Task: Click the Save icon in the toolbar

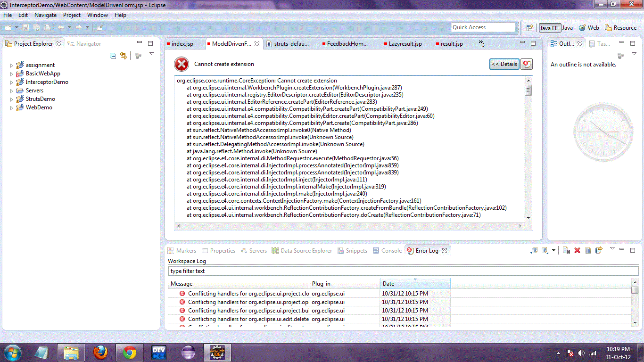Action: tap(25, 27)
